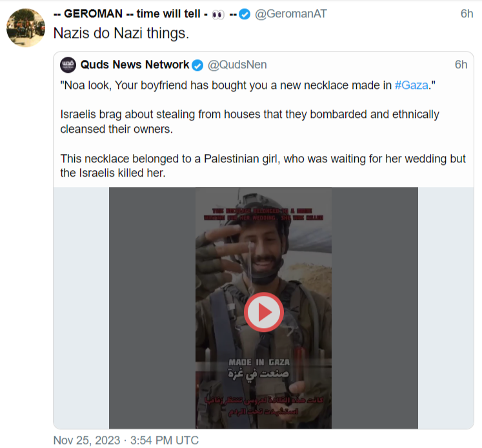This screenshot has width=482, height=448.
Task: Open the Quds News Network name link
Action: click(135, 64)
